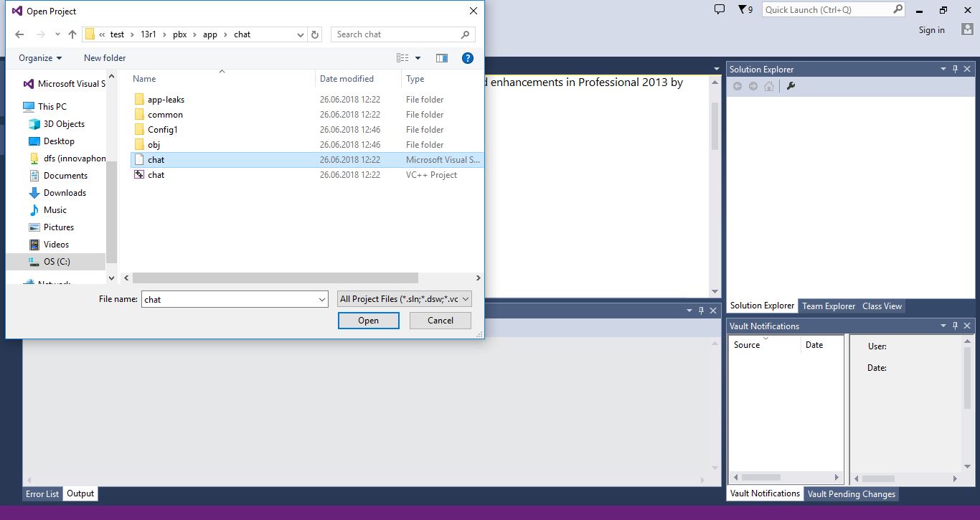The width and height of the screenshot is (980, 520).
Task: Click the Cancel button
Action: pyautogui.click(x=440, y=321)
